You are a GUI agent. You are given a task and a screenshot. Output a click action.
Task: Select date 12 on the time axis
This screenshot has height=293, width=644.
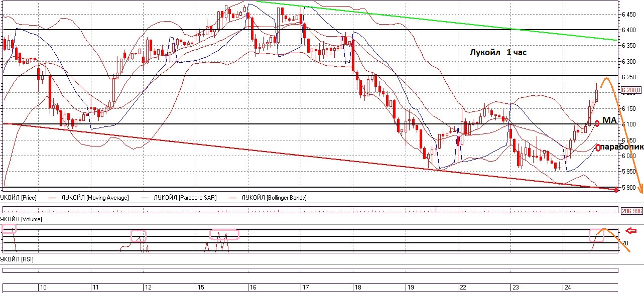click(148, 288)
